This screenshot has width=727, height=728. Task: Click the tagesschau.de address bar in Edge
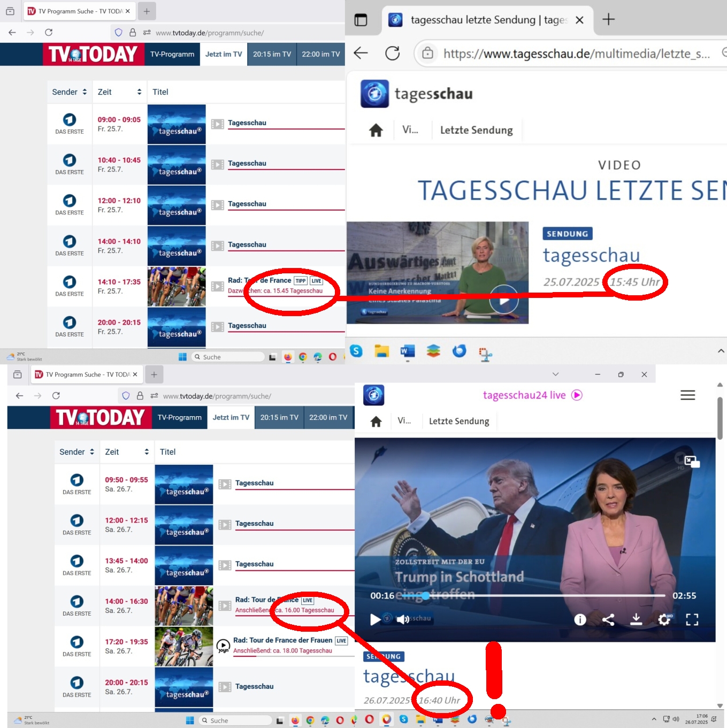(576, 53)
